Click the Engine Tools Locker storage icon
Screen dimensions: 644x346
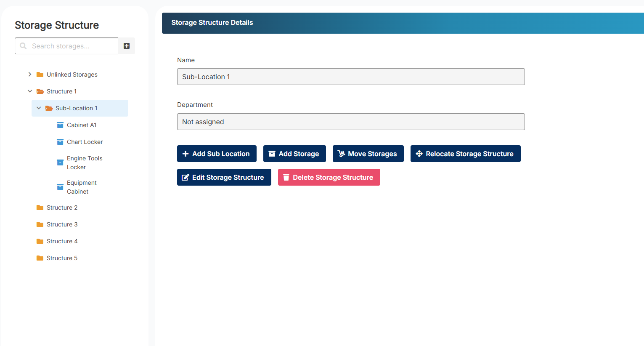pos(60,162)
